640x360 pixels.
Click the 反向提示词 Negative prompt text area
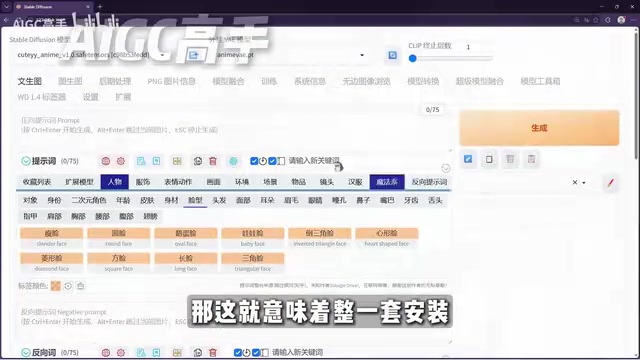[234, 324]
